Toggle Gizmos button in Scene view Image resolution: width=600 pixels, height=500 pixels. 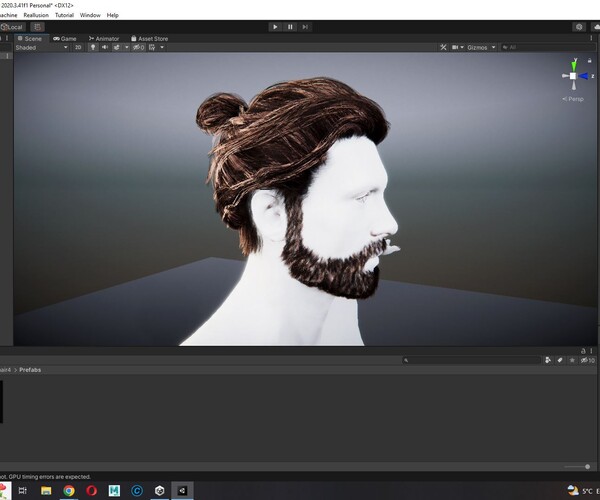(x=477, y=47)
